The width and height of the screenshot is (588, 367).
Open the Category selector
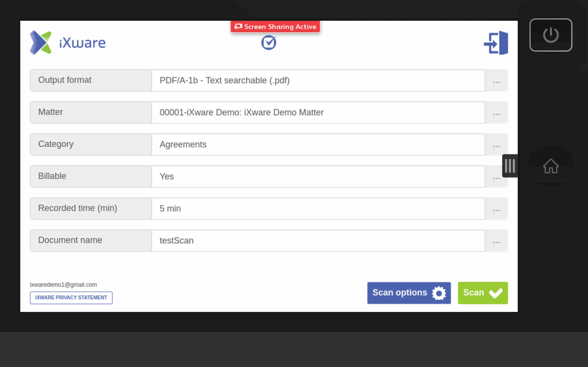(x=496, y=144)
